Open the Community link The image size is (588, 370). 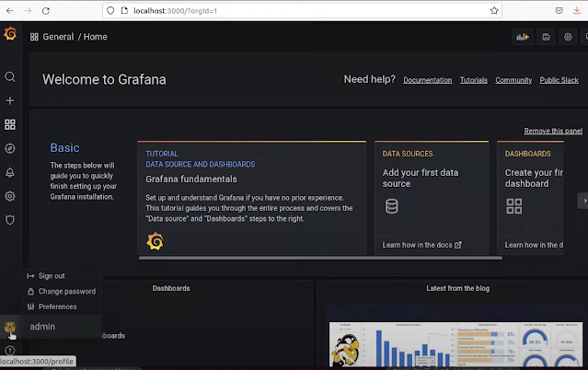513,80
